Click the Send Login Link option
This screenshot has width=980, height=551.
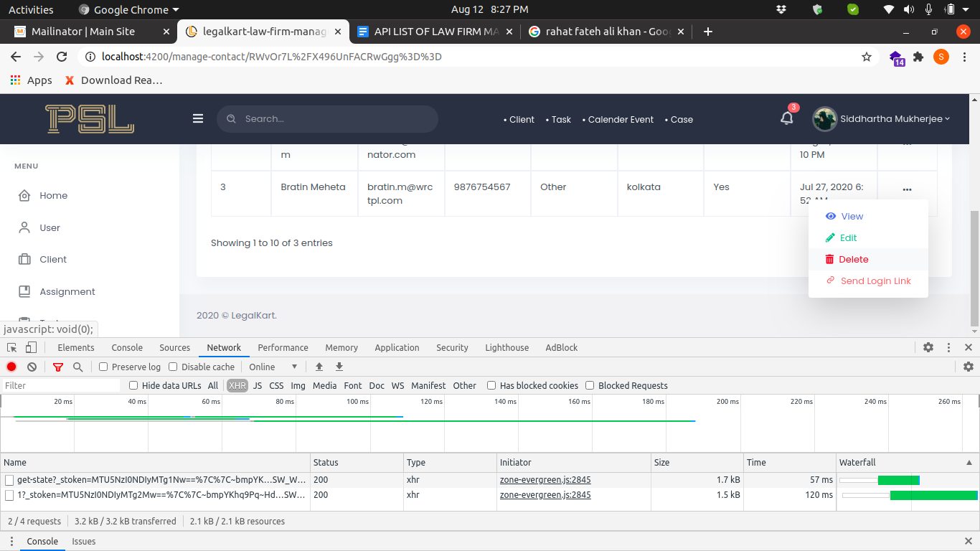pyautogui.click(x=875, y=281)
